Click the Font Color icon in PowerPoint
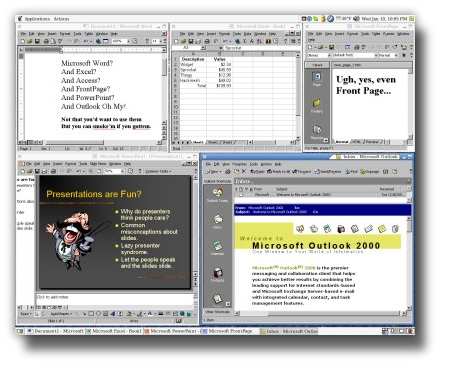 point(150,314)
